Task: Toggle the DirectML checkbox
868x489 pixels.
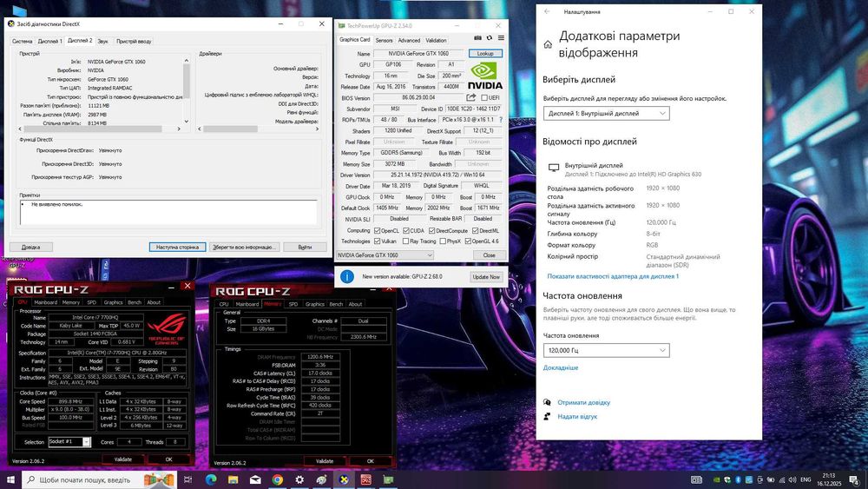Action: [x=475, y=230]
